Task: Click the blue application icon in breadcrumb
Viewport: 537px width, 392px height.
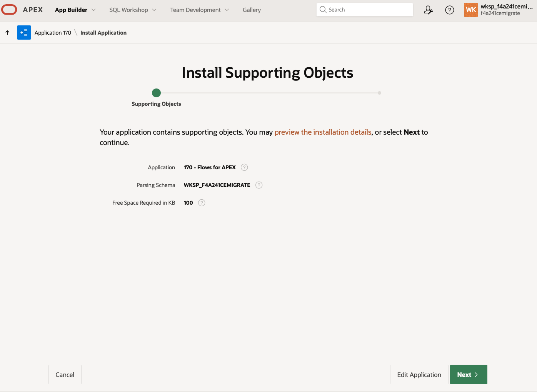Action: [x=24, y=32]
